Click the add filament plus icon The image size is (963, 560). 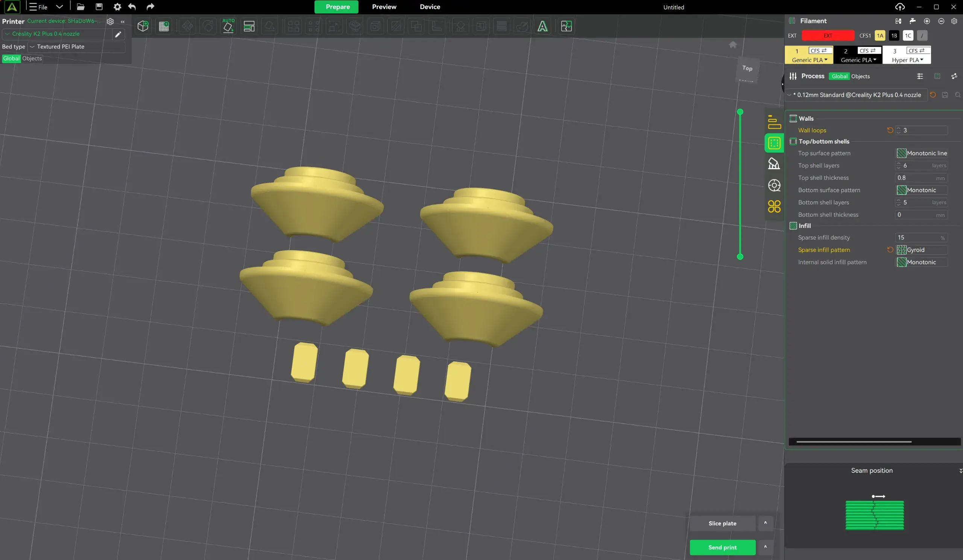tap(927, 21)
